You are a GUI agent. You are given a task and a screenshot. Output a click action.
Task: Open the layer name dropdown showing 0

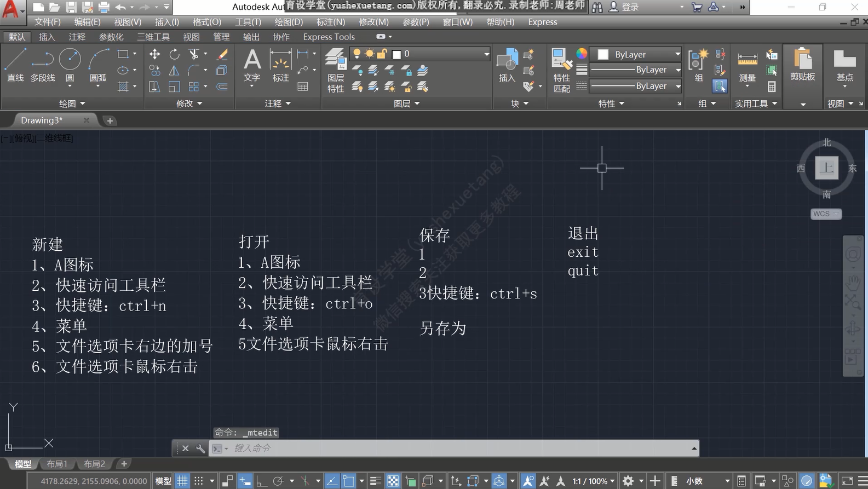(486, 54)
